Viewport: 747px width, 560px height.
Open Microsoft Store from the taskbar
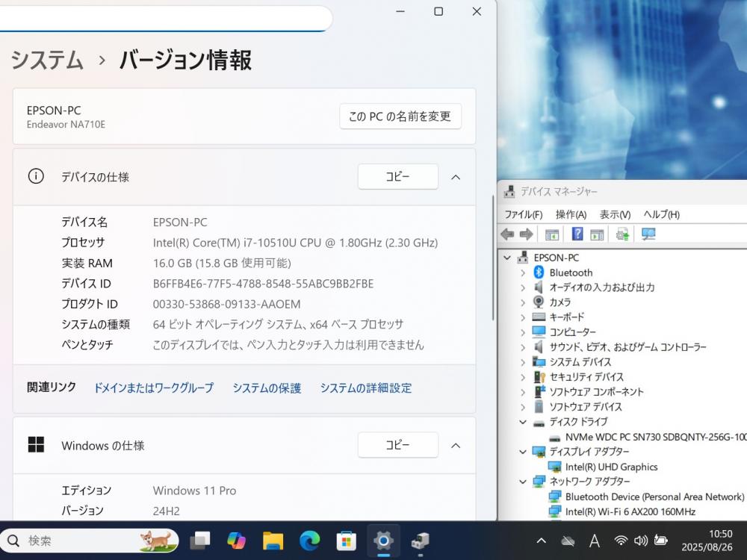[x=347, y=541]
